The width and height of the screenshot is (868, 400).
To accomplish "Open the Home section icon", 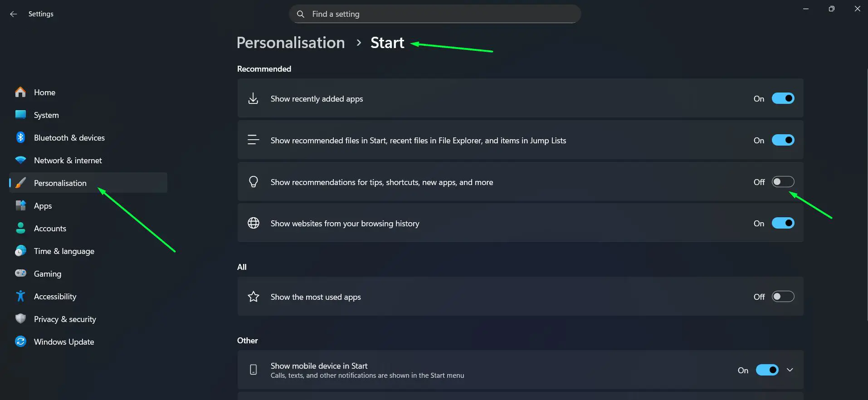I will pos(20,92).
